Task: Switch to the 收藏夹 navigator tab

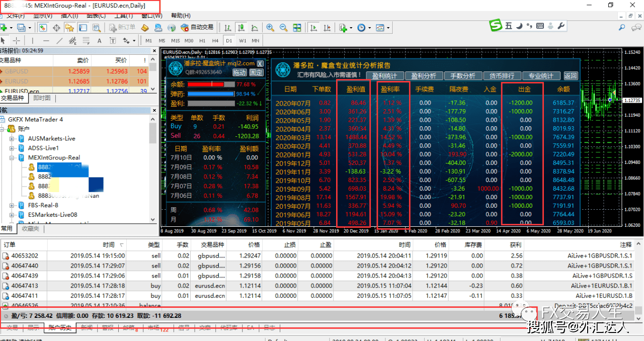Action: [x=30, y=229]
